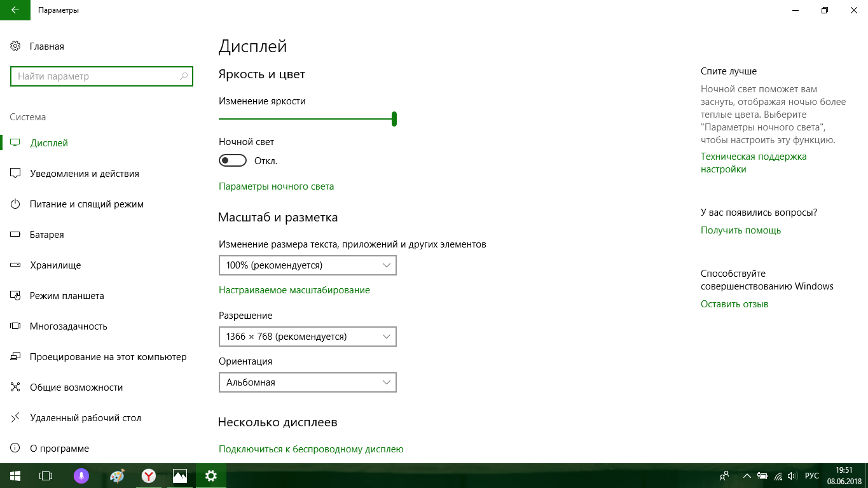Expand the 1366 × 768 resolution dropdown
The image size is (868, 488).
(308, 337)
